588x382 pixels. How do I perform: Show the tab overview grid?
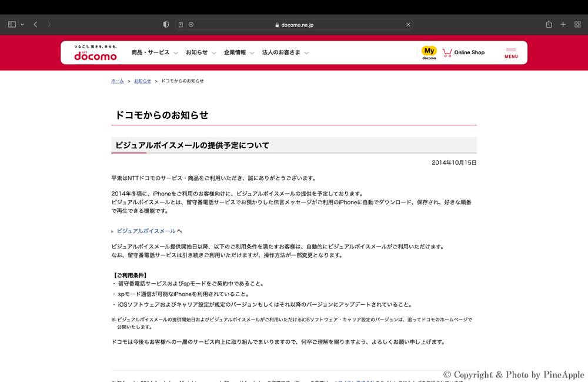click(577, 25)
